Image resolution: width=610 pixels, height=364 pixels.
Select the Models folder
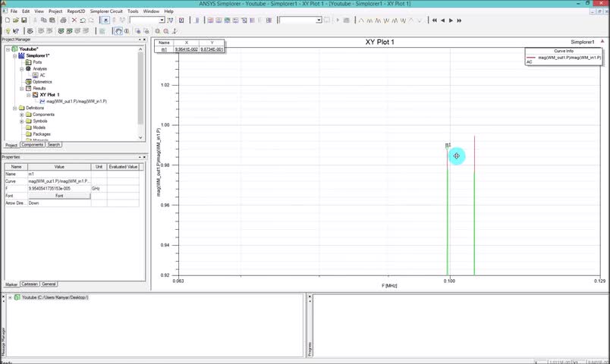(39, 127)
